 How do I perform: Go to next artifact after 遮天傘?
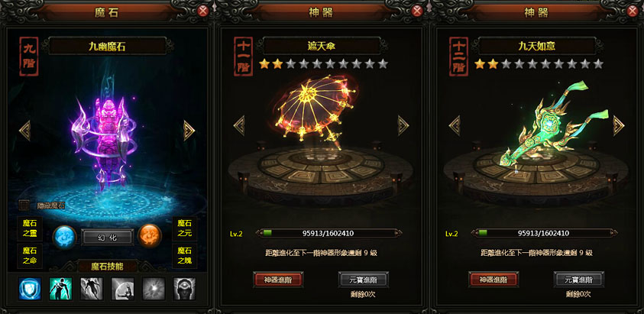[403, 125]
